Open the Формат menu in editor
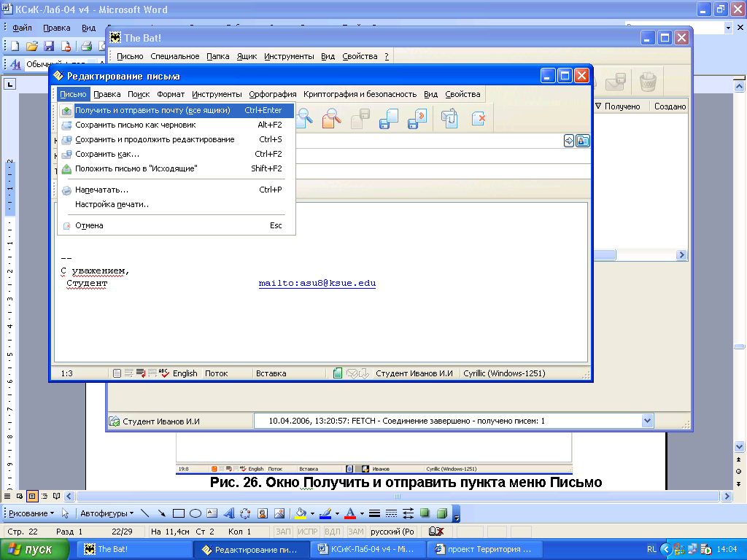The image size is (747, 560). coord(171,94)
